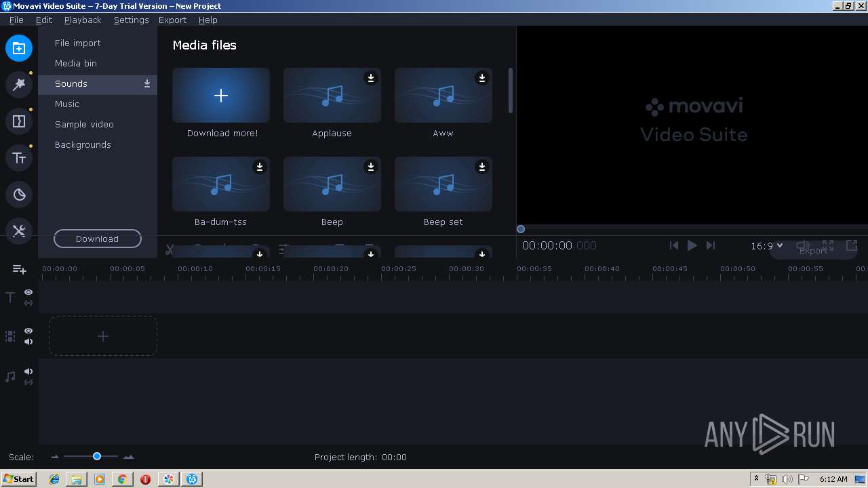This screenshot has height=488, width=868.
Task: Toggle title track visibility eye
Action: pos(28,292)
